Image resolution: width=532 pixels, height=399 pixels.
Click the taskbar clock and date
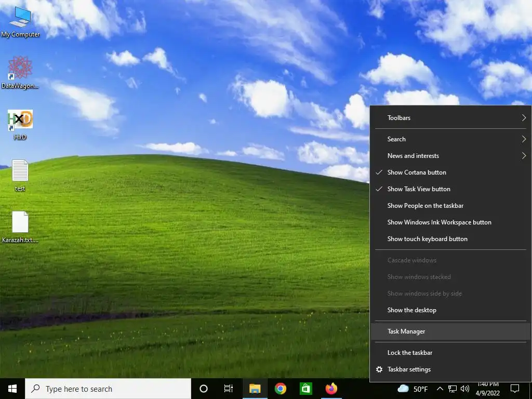(487, 389)
